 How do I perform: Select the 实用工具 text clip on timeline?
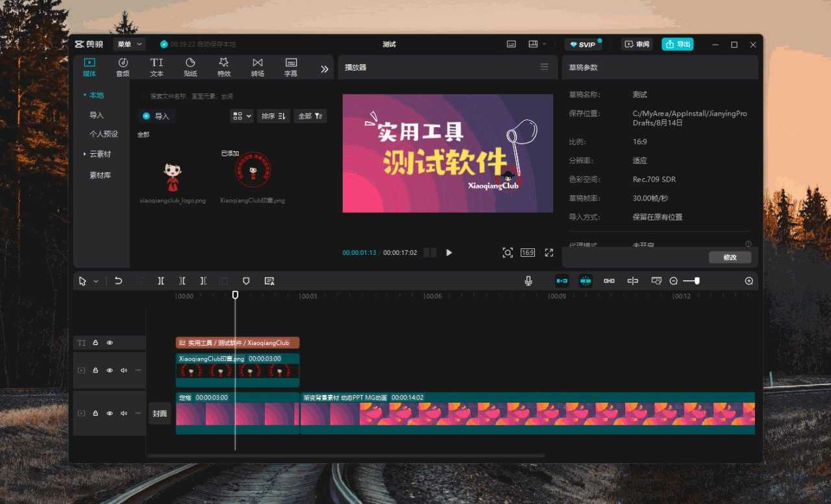tap(238, 342)
